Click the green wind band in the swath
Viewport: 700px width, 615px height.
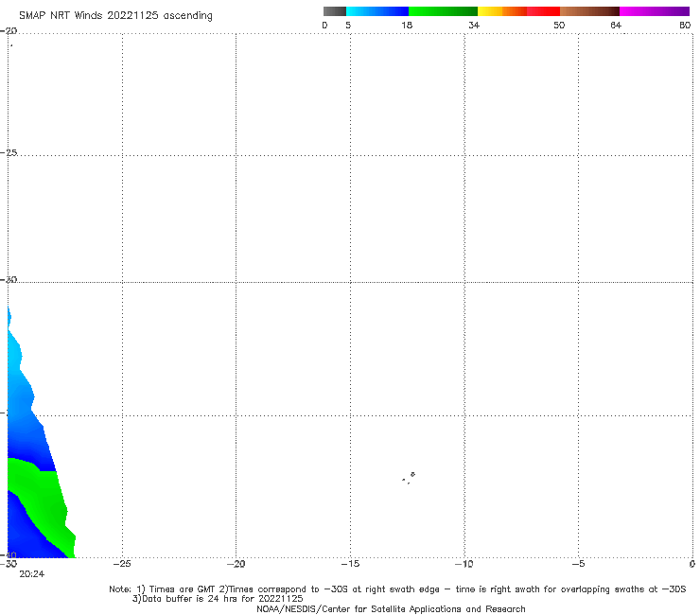click(x=44, y=501)
